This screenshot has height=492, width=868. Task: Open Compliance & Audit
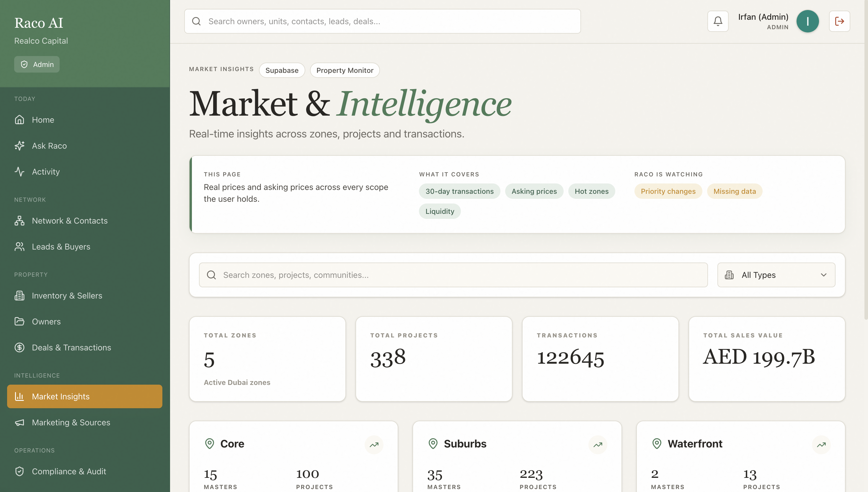(84, 471)
